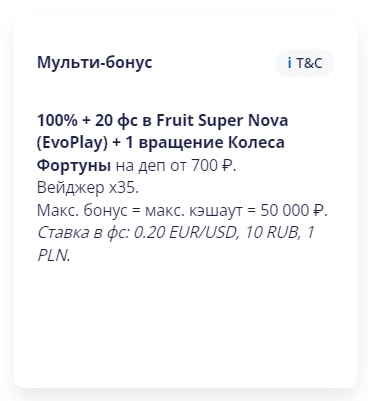Screen dimensions: 368x401
Task: Click 'на деп от 700 ₽' text
Action: pyautogui.click(x=176, y=166)
